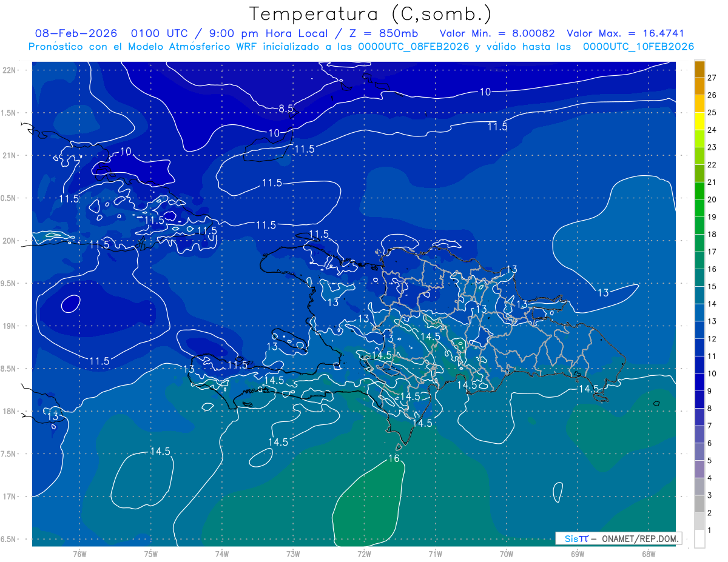Viewport: 728px width, 562px height.
Task: Click the 20N latitude axis label
Action: 8,241
